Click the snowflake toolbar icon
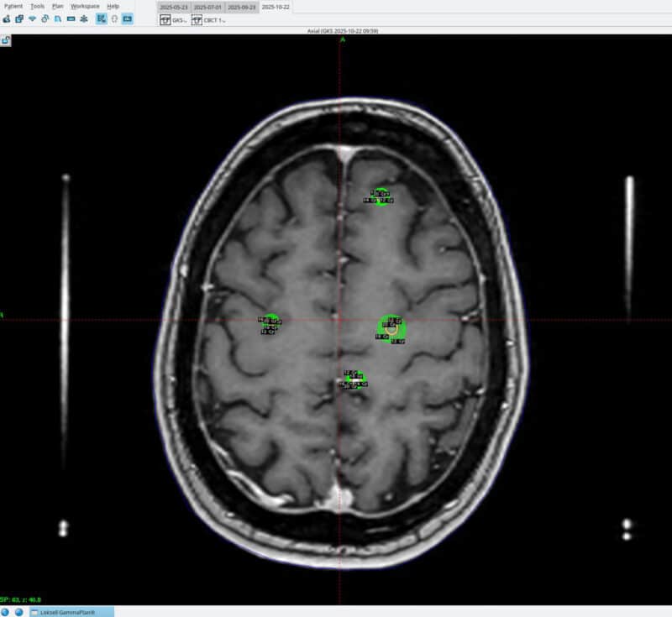 [83, 18]
